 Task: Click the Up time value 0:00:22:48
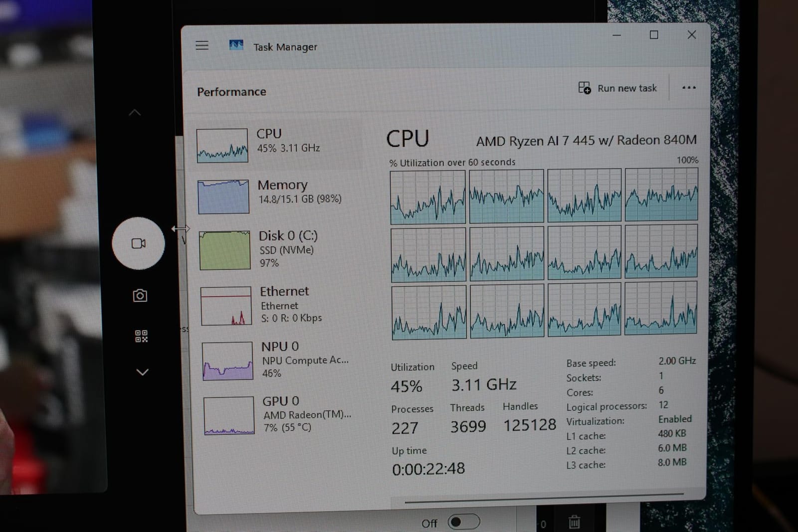pos(428,469)
